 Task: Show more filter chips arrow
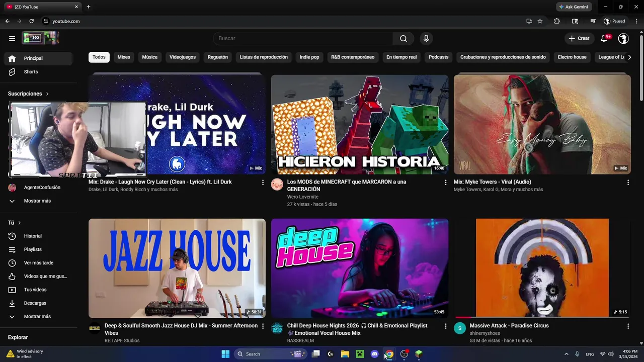[x=629, y=57]
